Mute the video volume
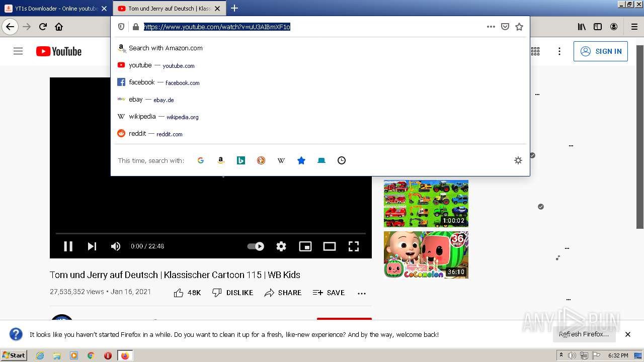644x362 pixels. (x=116, y=246)
